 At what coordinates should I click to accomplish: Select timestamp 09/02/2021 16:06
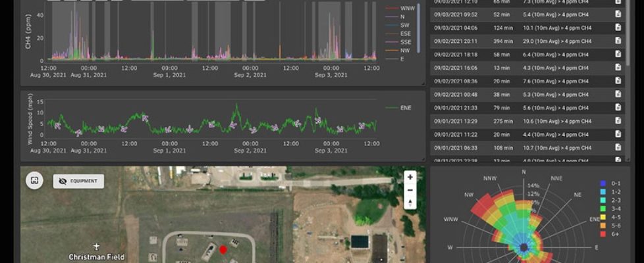point(456,68)
